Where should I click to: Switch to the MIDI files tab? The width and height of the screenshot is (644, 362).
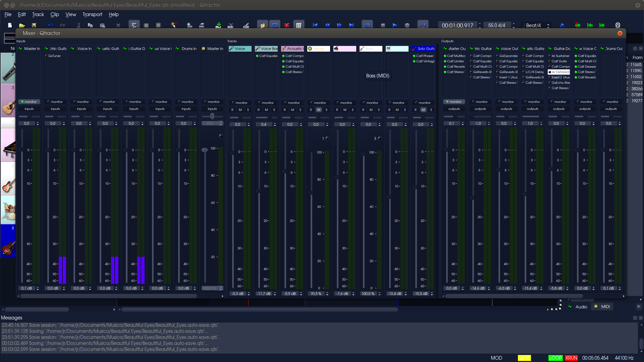[x=602, y=307]
